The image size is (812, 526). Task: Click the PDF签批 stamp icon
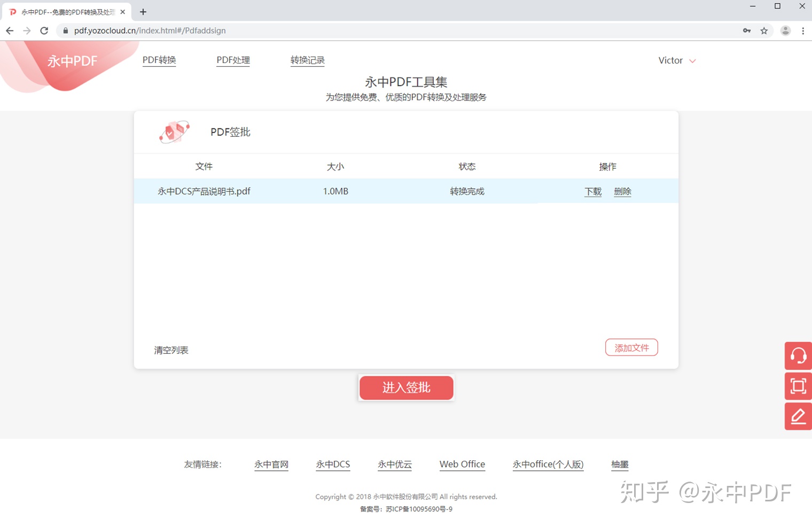[174, 132]
